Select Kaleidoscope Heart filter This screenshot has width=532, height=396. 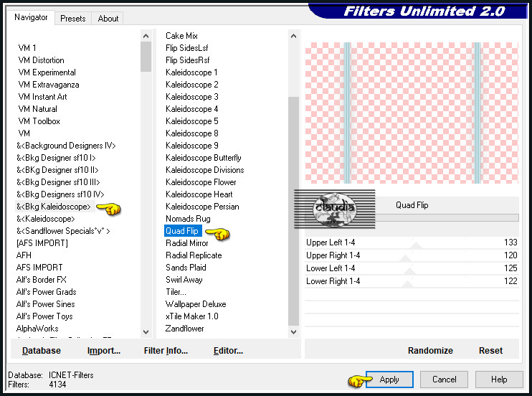[199, 194]
